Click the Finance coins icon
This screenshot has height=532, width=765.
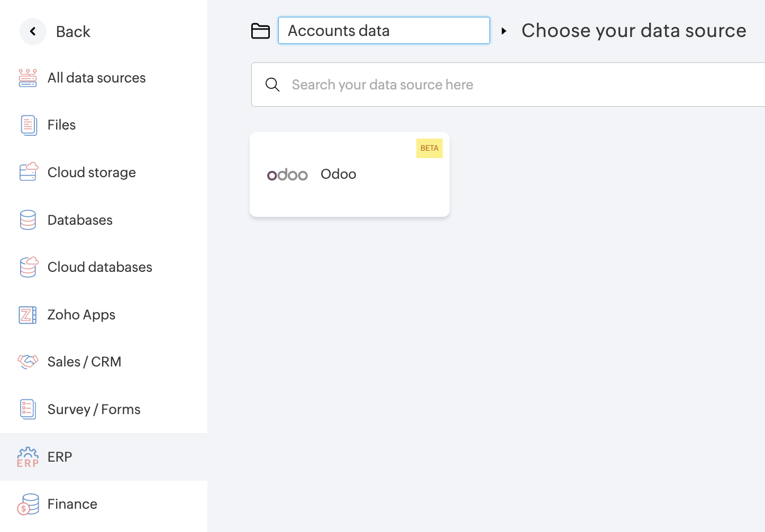tap(28, 505)
